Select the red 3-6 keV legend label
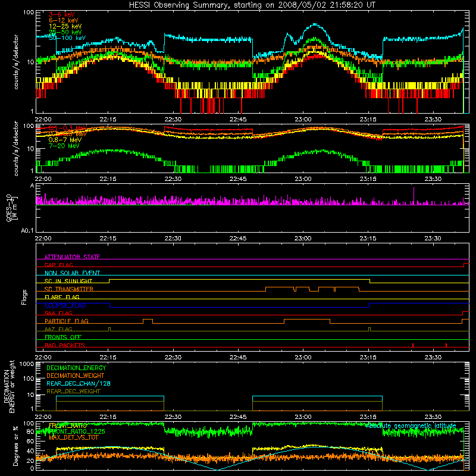 click(61, 14)
